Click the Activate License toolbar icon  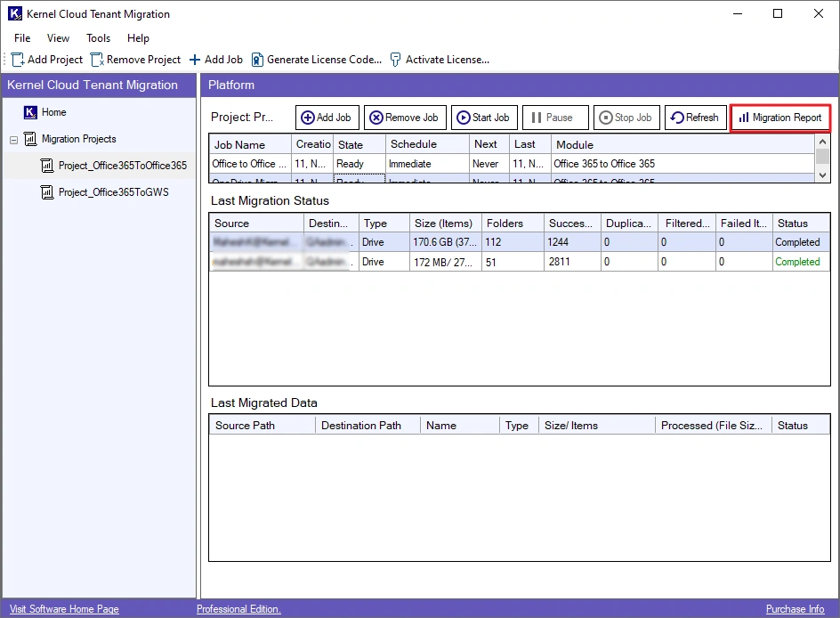point(396,60)
